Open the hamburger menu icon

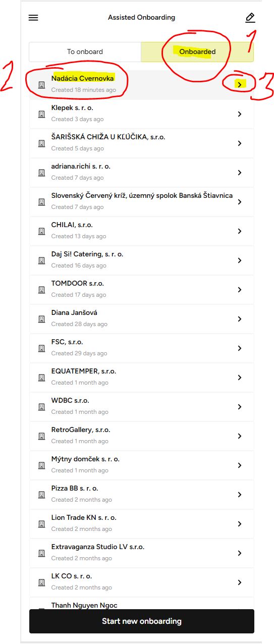click(x=33, y=18)
